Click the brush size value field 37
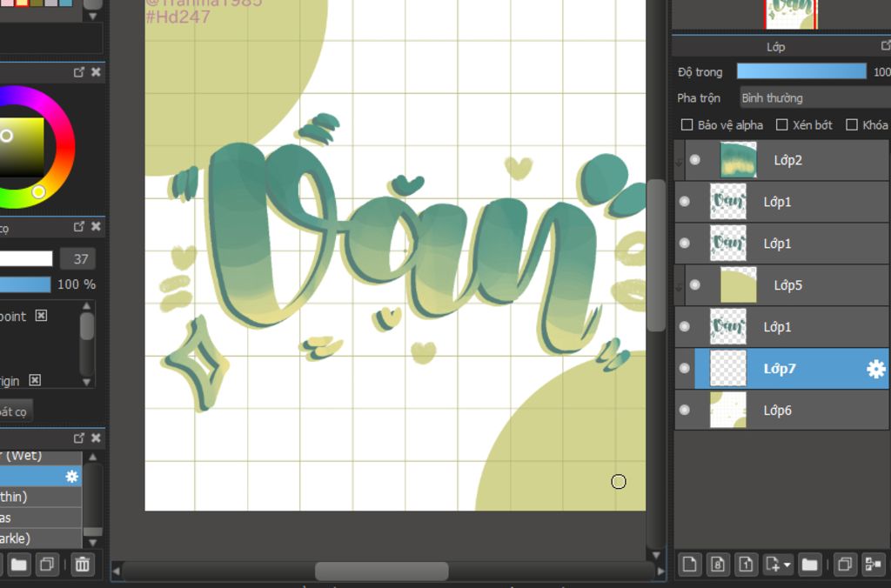The height and width of the screenshot is (588, 891). coord(77,259)
